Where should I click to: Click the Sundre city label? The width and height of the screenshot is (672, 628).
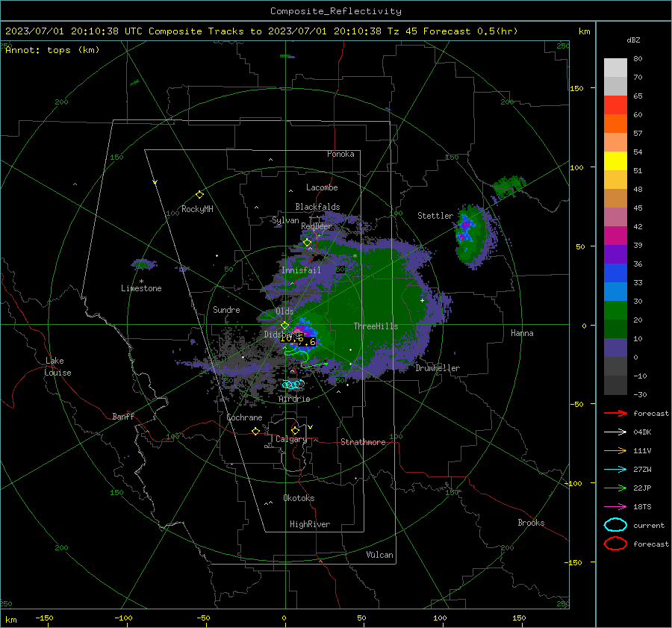(x=226, y=309)
